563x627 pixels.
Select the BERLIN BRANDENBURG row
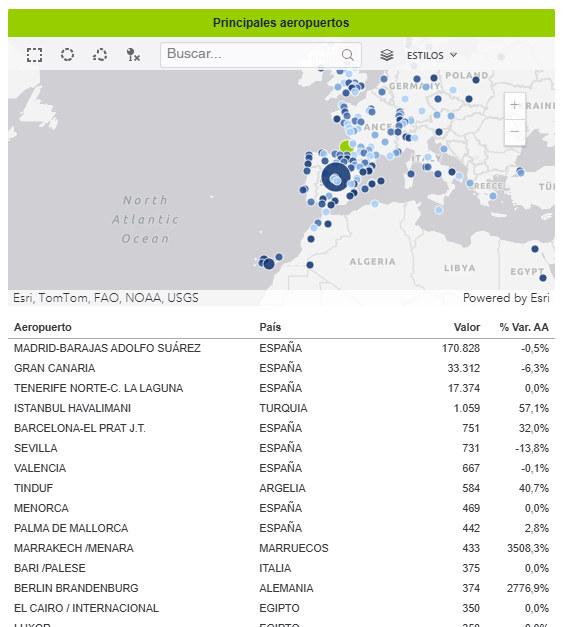point(282,588)
